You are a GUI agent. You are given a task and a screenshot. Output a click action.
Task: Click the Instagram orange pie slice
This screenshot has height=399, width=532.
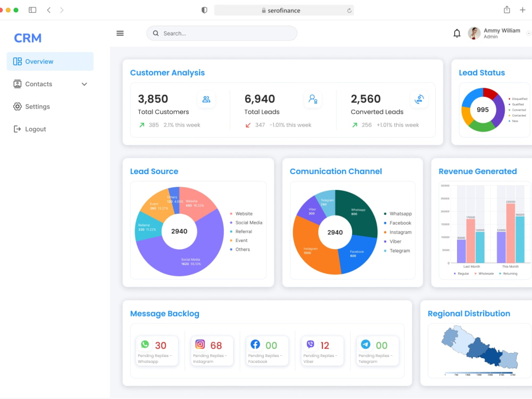click(311, 248)
